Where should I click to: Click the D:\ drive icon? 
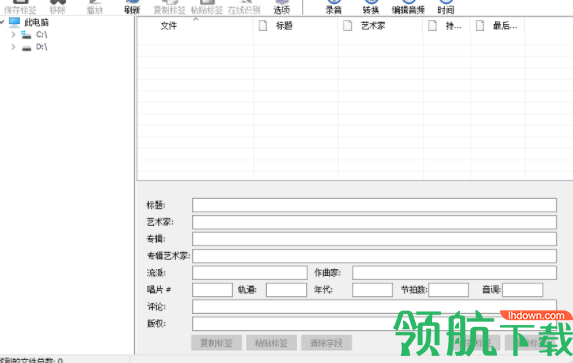pyautogui.click(x=26, y=48)
